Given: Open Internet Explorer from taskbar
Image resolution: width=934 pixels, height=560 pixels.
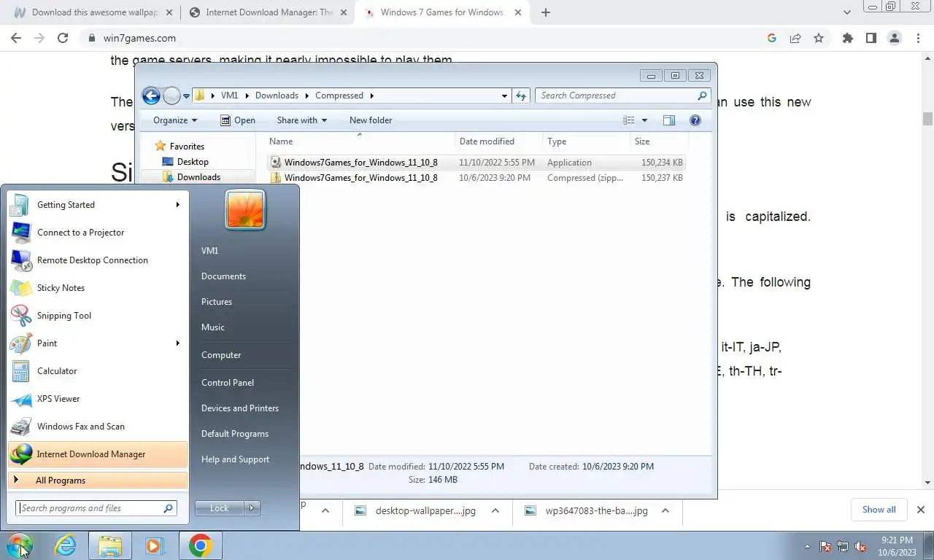Looking at the screenshot, I should click(66, 545).
